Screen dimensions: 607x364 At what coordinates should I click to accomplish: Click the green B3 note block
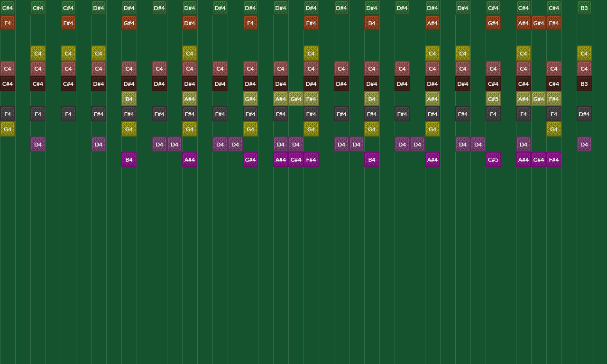[x=584, y=8]
